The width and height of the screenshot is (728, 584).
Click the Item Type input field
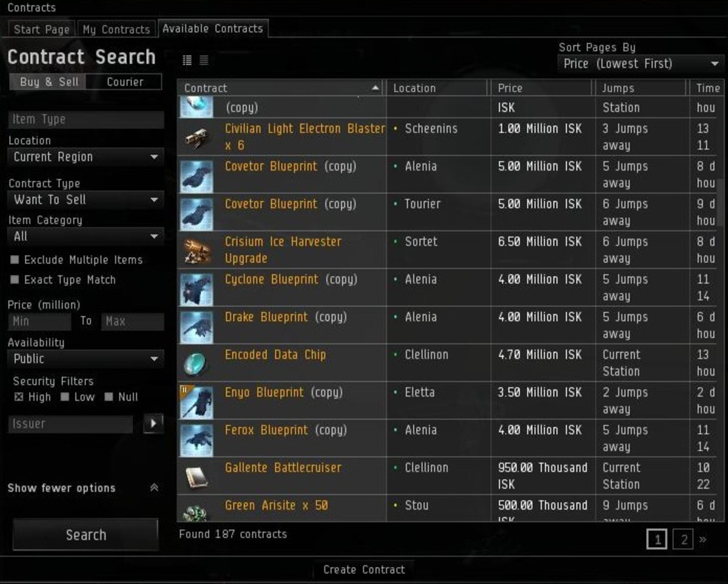[x=86, y=120]
